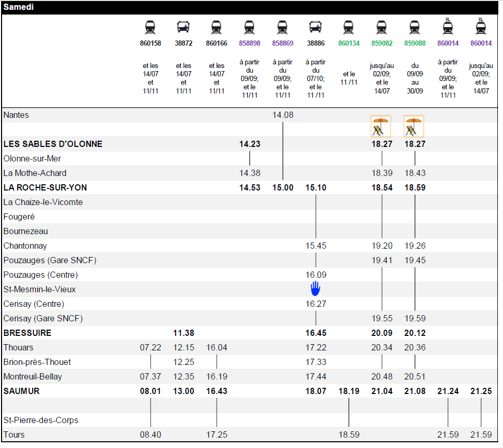Select bus number 38886
Screen dimensions: 503x448
315,43
